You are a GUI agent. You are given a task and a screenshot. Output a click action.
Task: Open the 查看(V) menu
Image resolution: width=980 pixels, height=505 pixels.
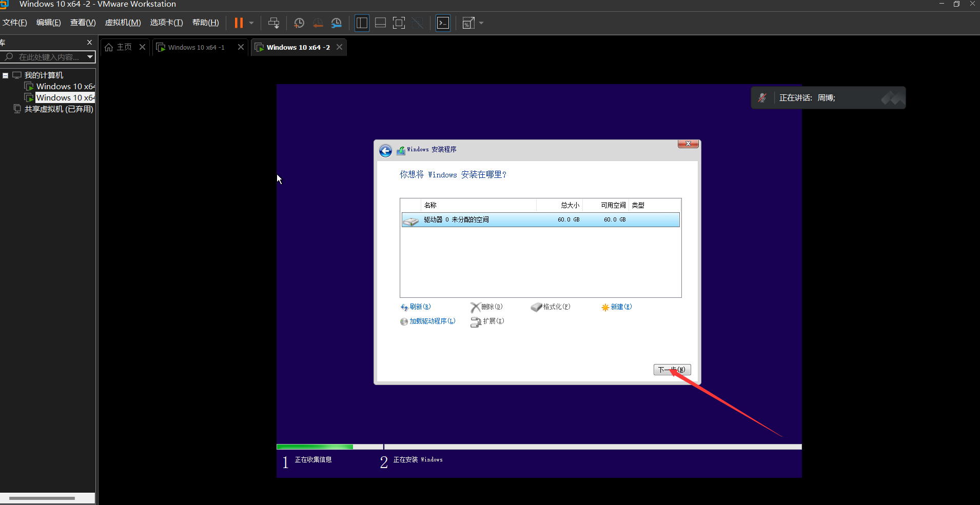(x=83, y=23)
